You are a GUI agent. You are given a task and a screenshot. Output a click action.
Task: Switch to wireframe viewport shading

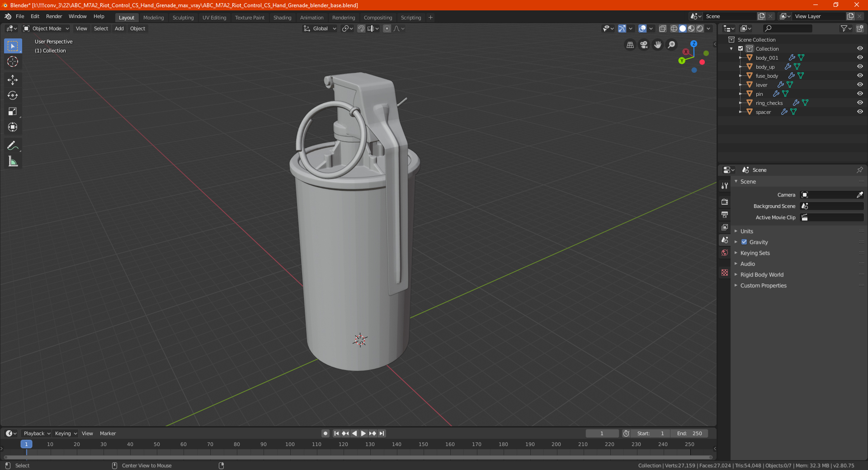point(674,28)
